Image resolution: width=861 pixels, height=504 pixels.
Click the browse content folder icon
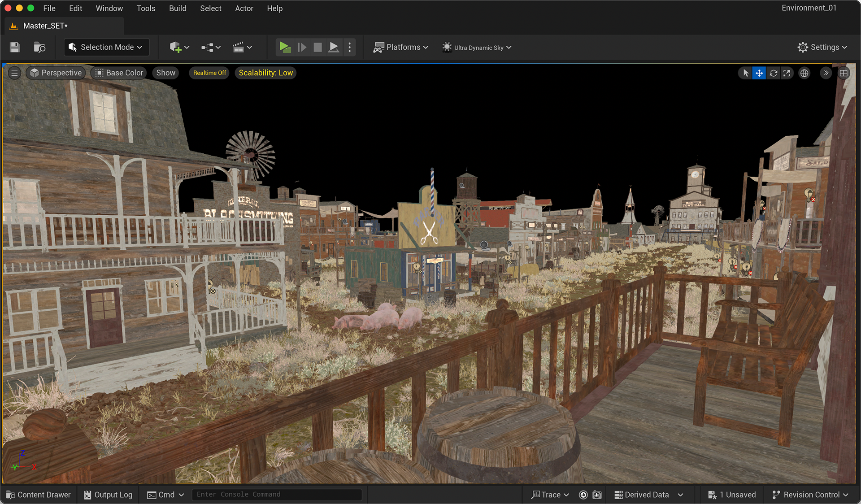coord(39,47)
